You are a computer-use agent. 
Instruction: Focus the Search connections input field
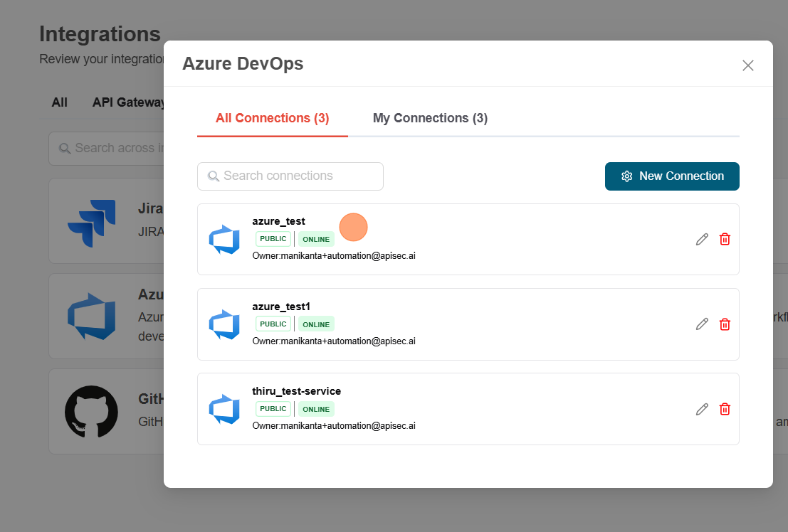[290, 176]
